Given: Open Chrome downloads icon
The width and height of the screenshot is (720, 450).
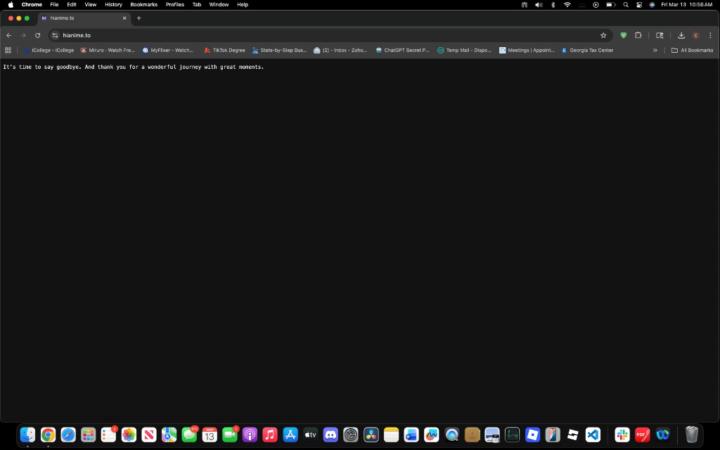Looking at the screenshot, I should [x=681, y=35].
